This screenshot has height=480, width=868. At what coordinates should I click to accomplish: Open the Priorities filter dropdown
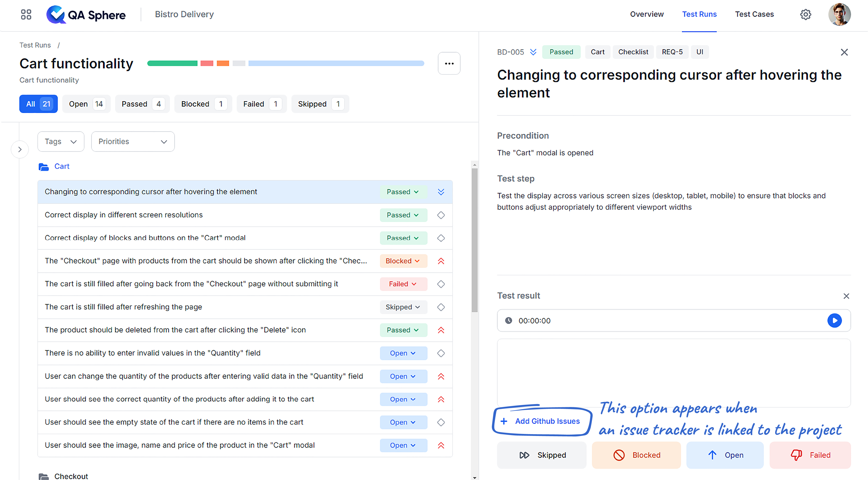tap(132, 141)
